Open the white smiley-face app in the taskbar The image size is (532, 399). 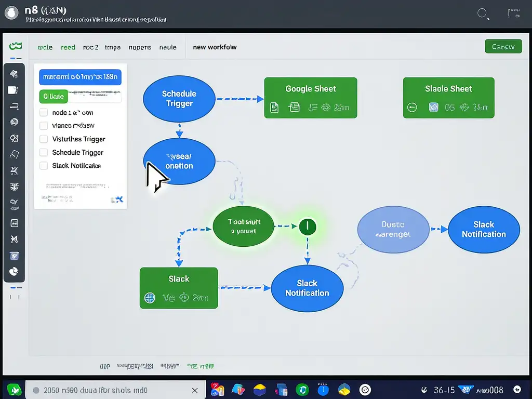point(365,390)
